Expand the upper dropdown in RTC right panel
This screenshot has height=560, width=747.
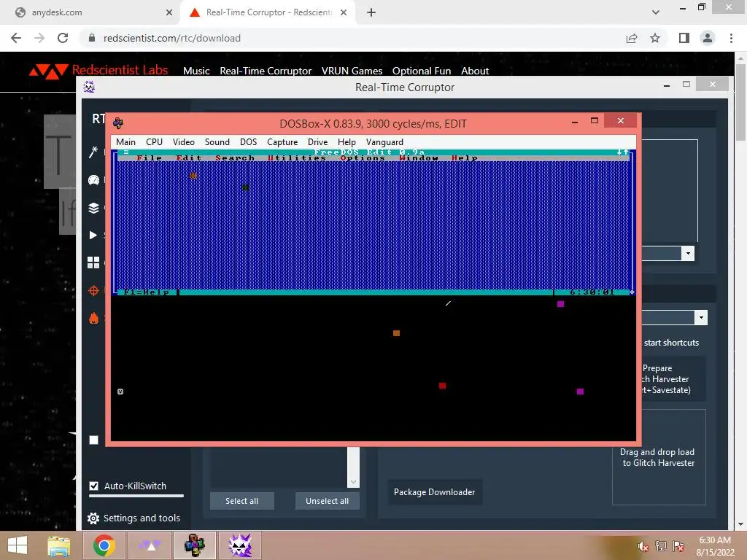tap(688, 253)
